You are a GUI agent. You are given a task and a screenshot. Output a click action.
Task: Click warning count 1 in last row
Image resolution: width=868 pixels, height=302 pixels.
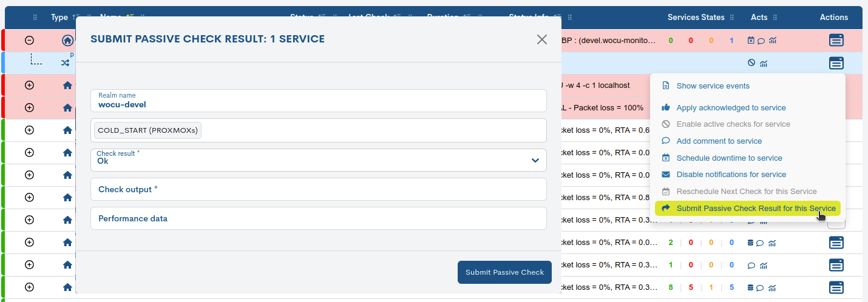pyautogui.click(x=711, y=287)
